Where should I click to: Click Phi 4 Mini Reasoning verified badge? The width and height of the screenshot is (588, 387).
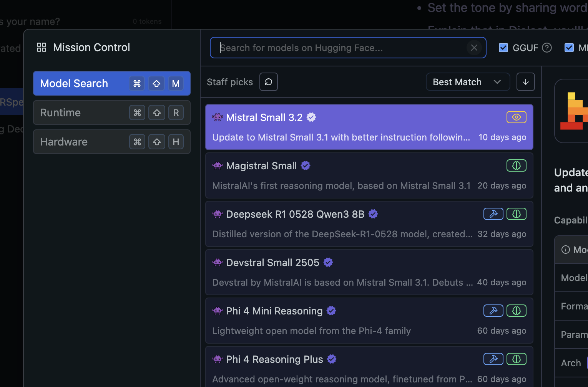point(331,311)
